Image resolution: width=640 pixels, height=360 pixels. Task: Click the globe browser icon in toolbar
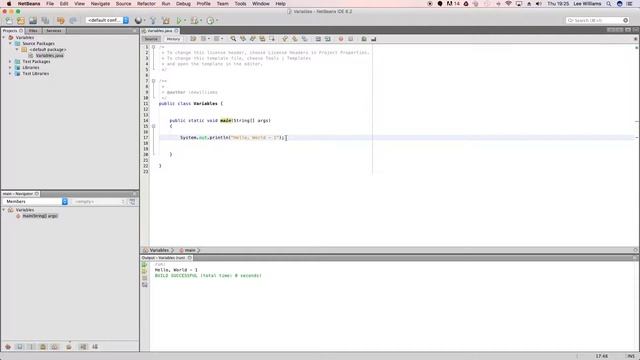click(138, 20)
